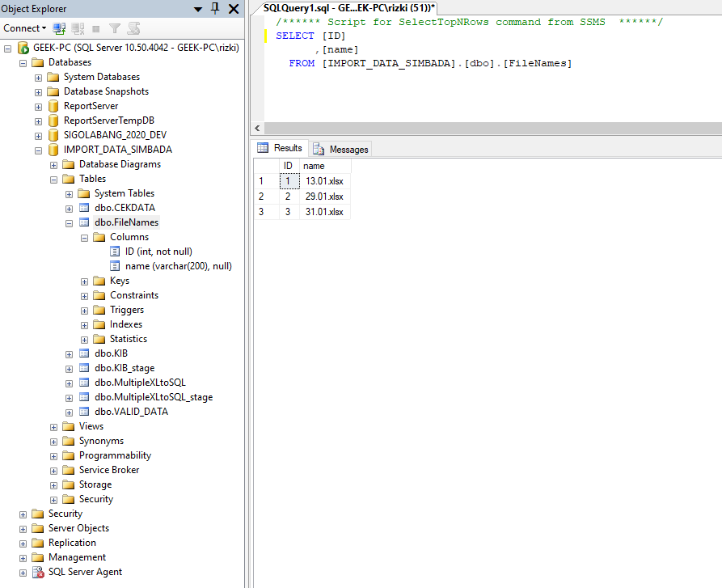Viewport: 722px width, 588px height.
Task: Collapse the Tables folder node
Action: [53, 180]
